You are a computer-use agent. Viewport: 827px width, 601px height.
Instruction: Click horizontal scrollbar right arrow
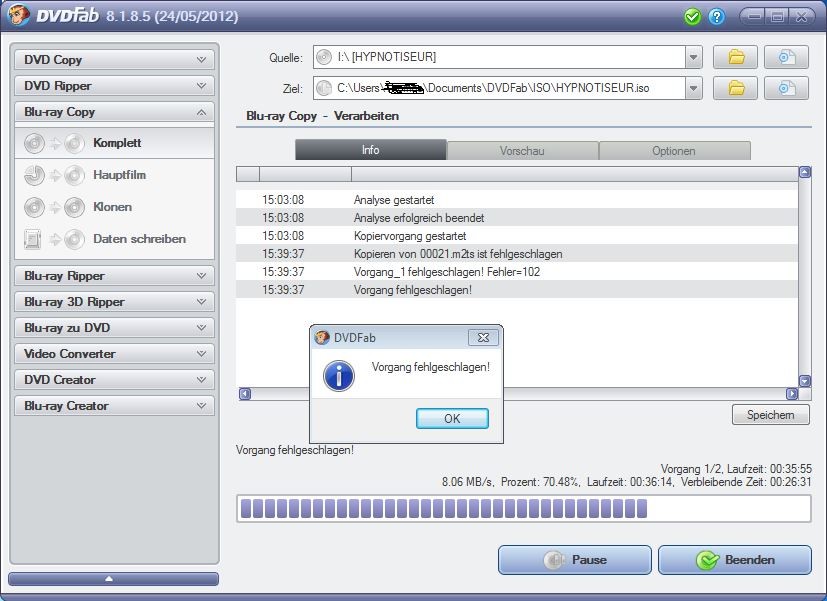pyautogui.click(x=792, y=394)
